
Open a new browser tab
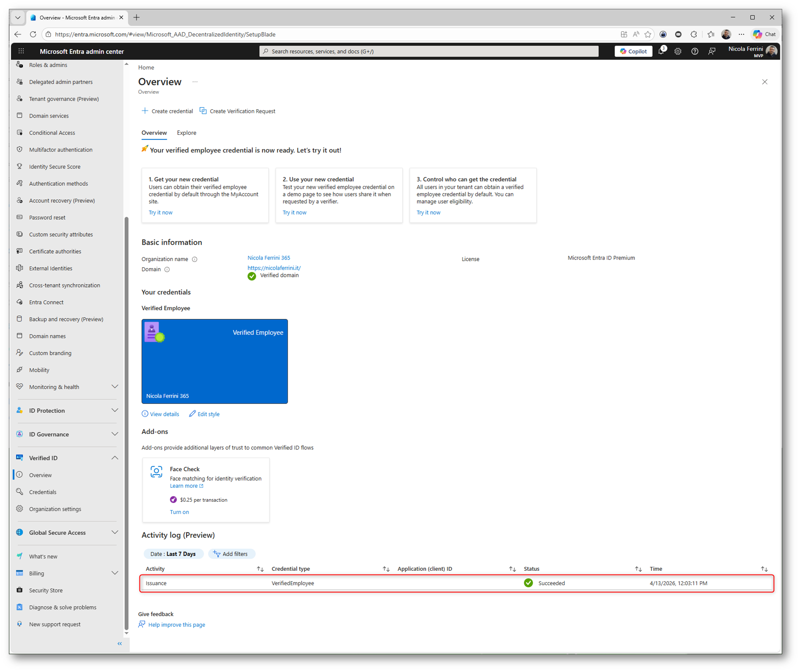point(136,17)
